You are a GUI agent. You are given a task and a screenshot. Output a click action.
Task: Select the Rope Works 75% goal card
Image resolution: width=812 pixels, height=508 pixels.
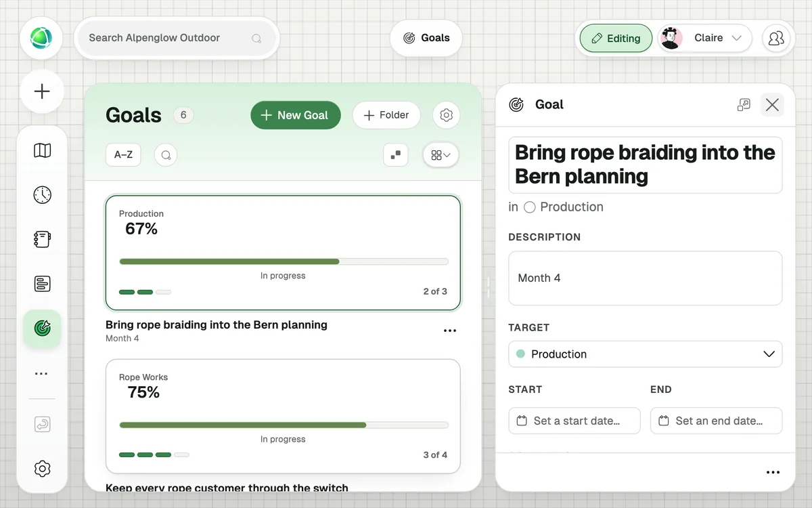[283, 416]
